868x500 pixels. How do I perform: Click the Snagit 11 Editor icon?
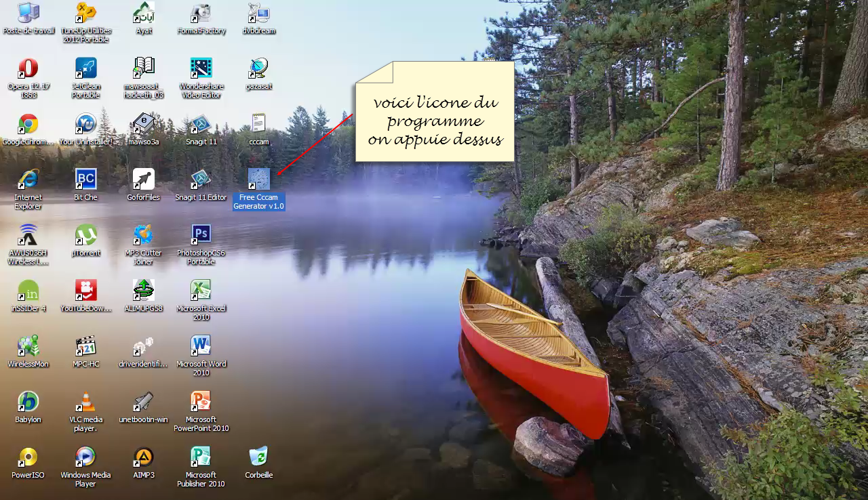tap(201, 180)
